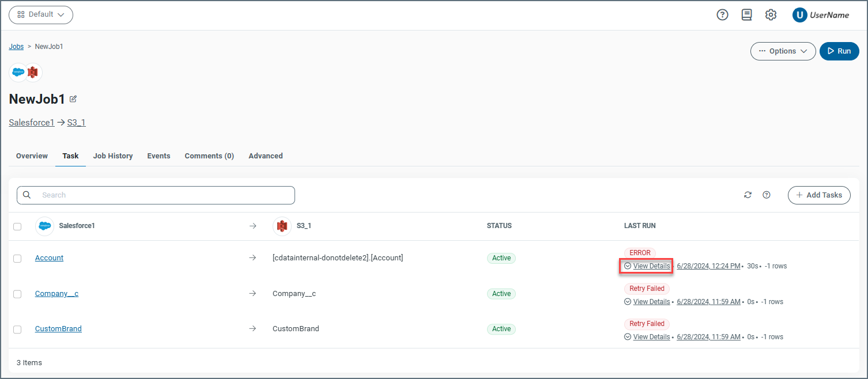Screen dimensions: 868x379
Task: Click the edit pencil next to NewJob1
Action: [73, 99]
